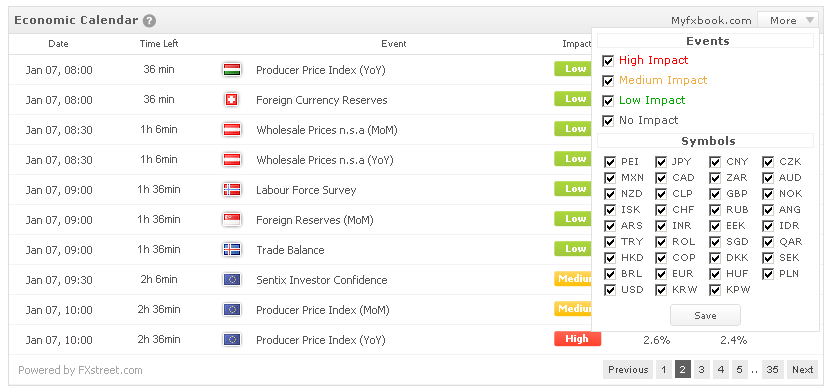The height and width of the screenshot is (387, 829).
Task: Click the Next page button
Action: [802, 370]
